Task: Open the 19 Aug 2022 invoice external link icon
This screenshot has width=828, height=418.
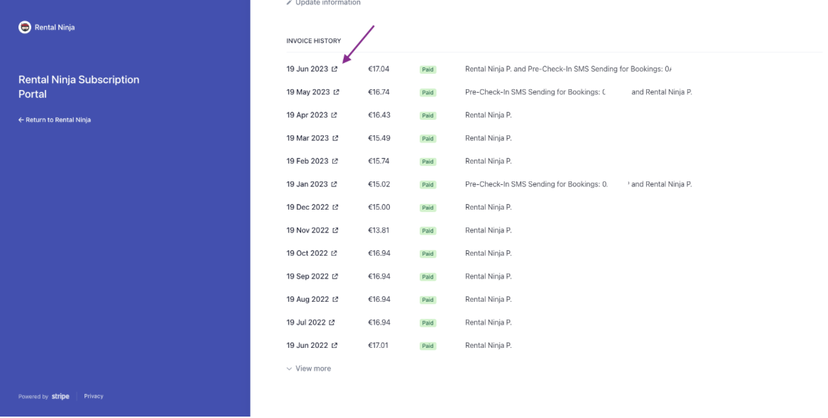Action: click(335, 299)
